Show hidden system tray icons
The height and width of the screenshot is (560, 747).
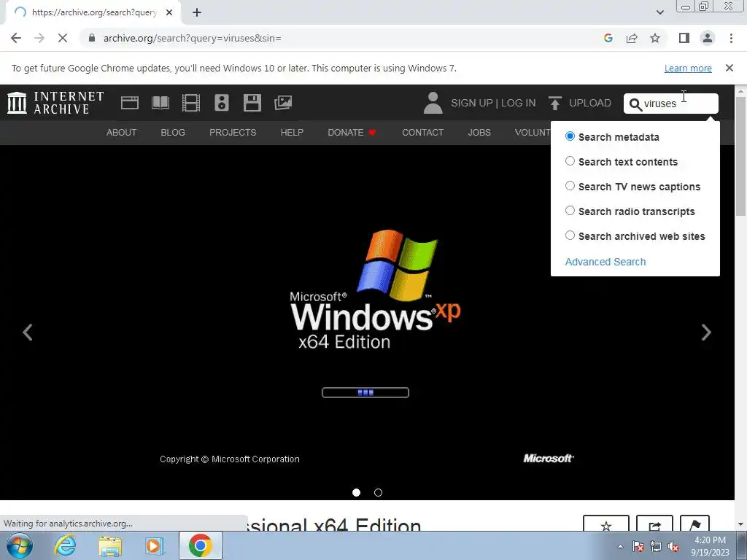pos(620,546)
